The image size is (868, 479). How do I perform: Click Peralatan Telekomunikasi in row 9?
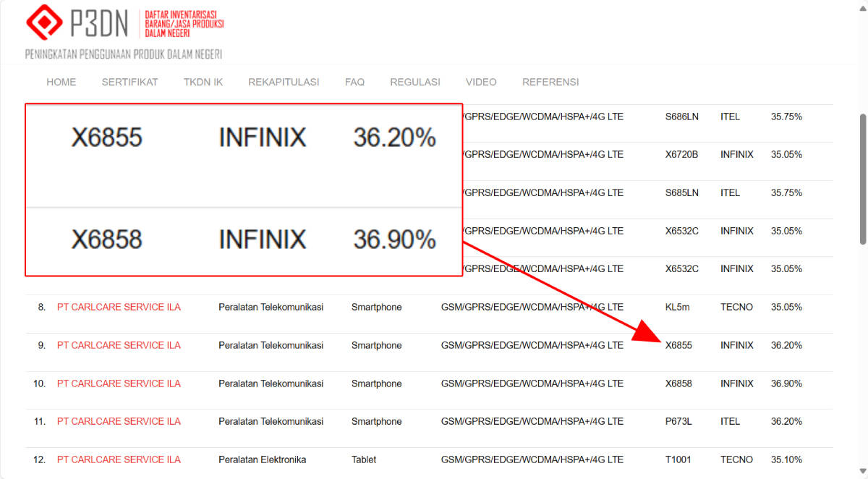click(x=271, y=345)
